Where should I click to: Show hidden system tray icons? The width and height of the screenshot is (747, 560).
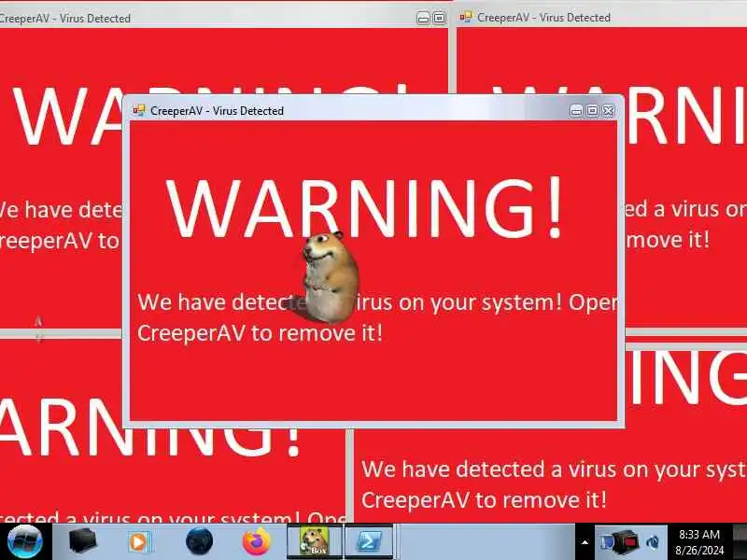[585, 542]
